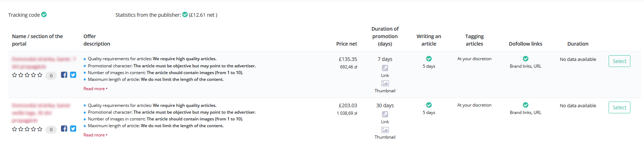
Task: Click the 0 review count badge in second row
Action: [51, 129]
